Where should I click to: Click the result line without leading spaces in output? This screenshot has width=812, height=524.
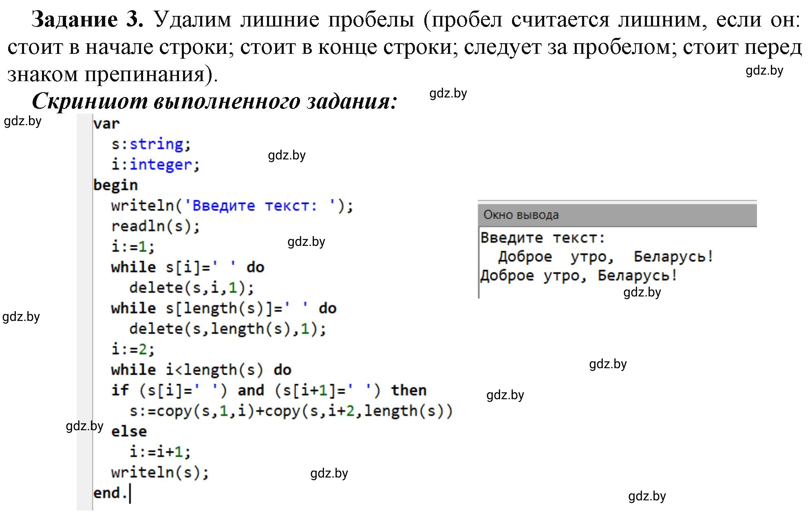click(x=579, y=276)
